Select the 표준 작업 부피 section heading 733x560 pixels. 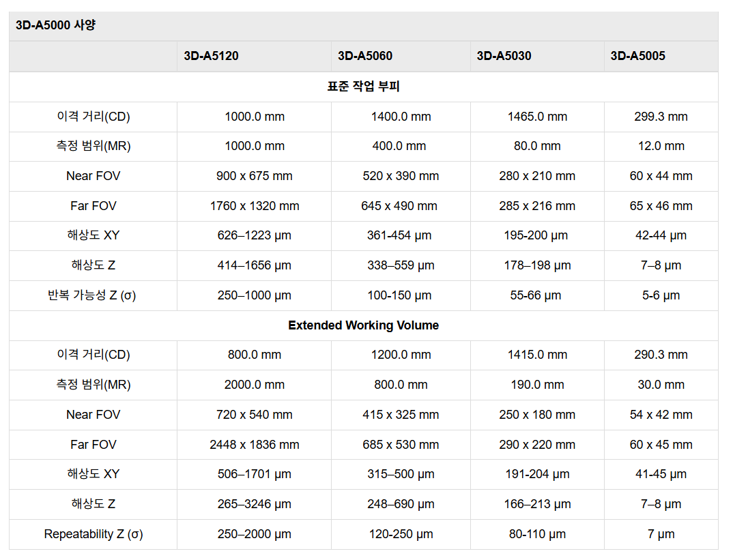[x=363, y=87]
